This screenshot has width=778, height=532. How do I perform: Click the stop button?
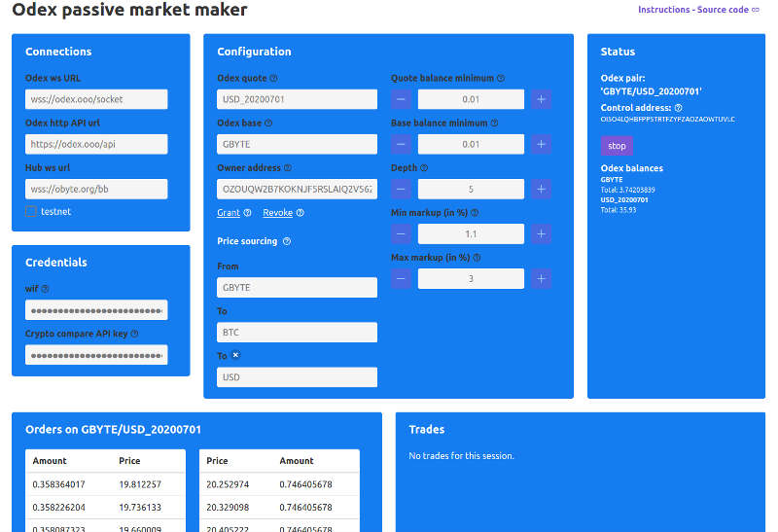(617, 146)
